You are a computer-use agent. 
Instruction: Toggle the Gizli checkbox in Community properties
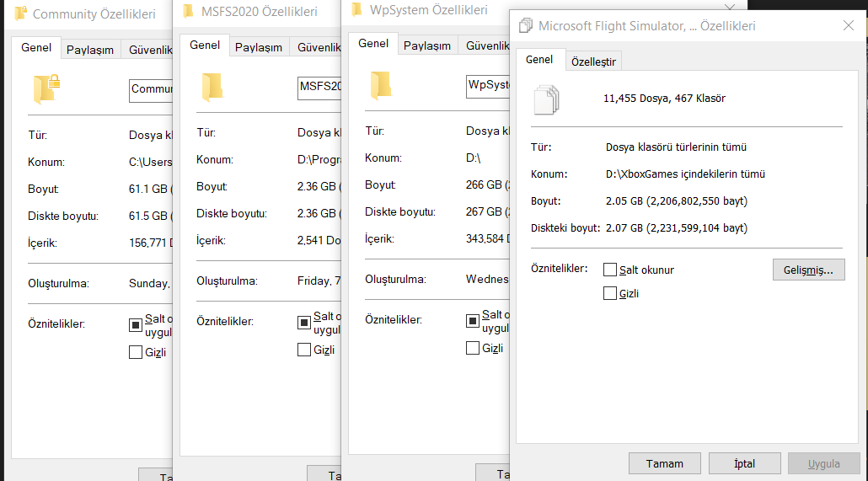136,352
